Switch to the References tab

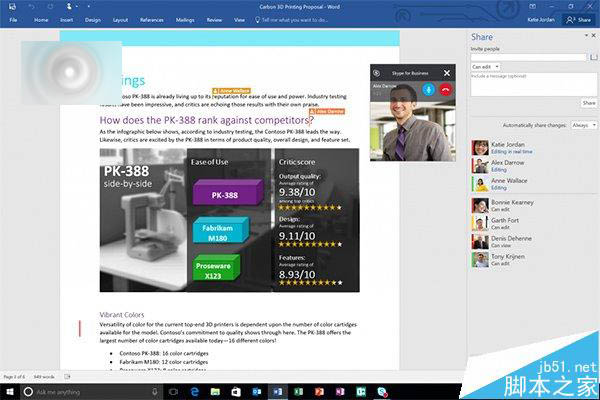click(x=152, y=19)
